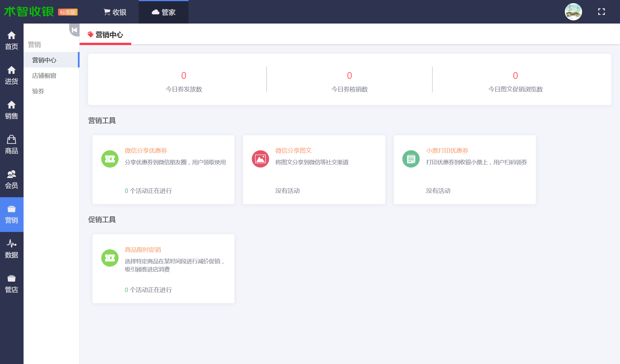Click the 木智收银 logo
Viewport: 620px width, 364px height.
29,12
